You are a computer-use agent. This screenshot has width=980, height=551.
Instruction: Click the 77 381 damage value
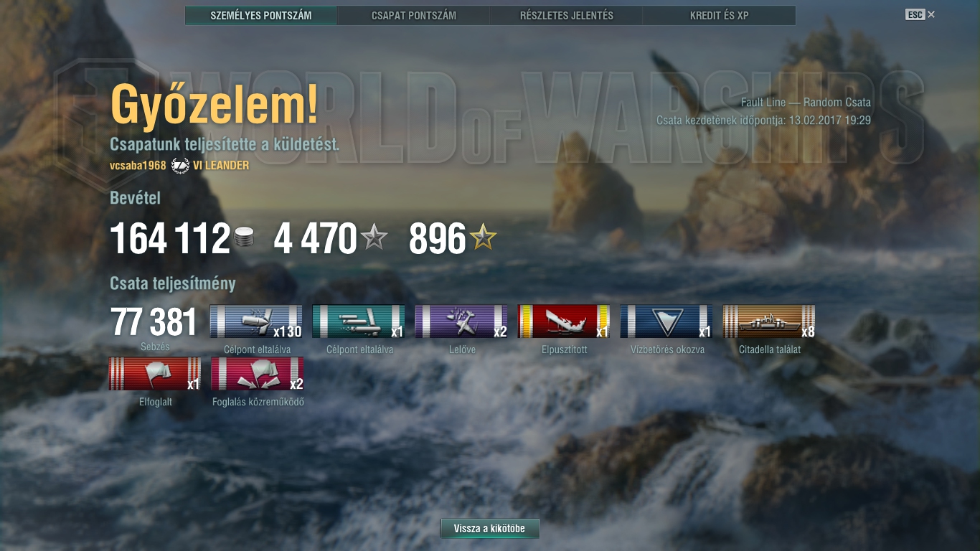pos(154,323)
